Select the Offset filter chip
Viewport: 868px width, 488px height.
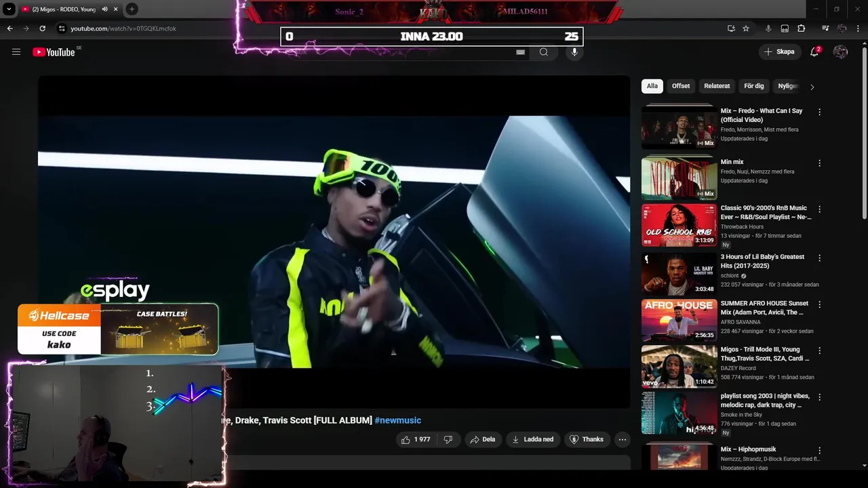[x=681, y=86]
